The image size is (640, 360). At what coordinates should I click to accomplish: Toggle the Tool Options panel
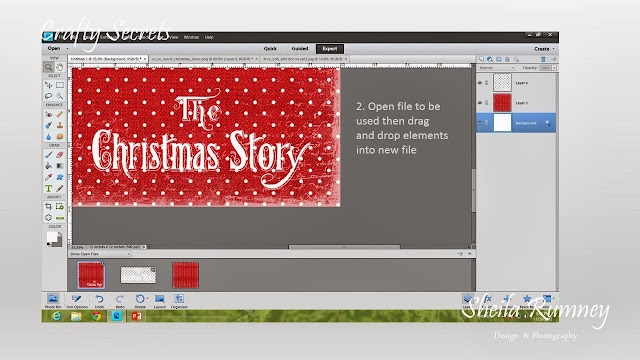tap(77, 301)
